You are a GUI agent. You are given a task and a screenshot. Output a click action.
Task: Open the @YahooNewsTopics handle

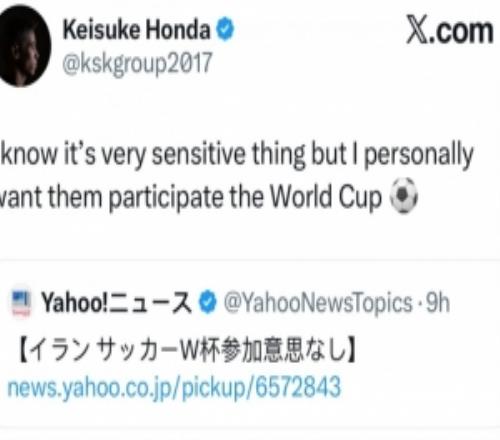[x=318, y=303]
